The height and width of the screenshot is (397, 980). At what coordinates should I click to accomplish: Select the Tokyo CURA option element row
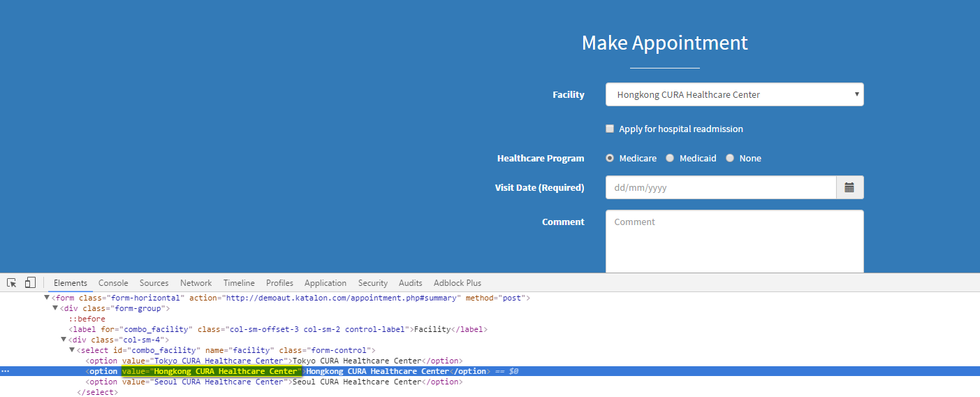274,361
